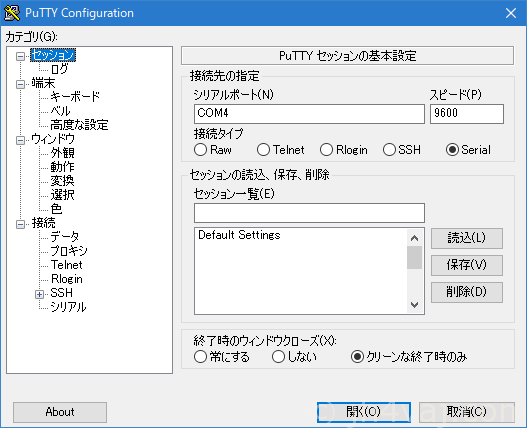Click the セッション一覧 name field
527x428 pixels.
tap(309, 213)
